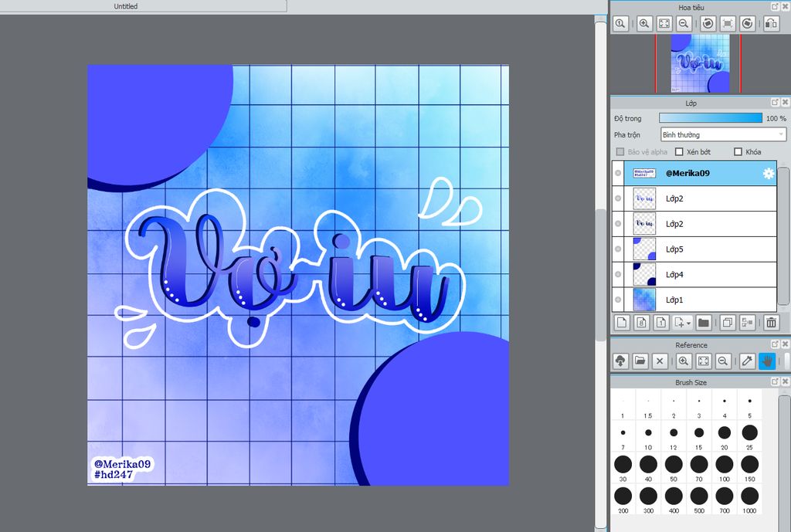Reset navigator zoom to 100%
The image size is (791, 532).
point(620,24)
